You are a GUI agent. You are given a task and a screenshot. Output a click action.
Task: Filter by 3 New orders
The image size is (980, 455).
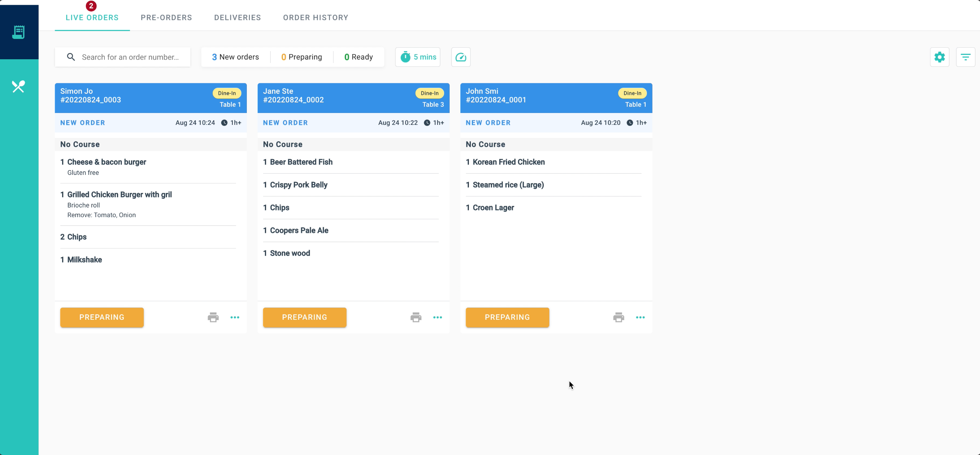point(235,57)
